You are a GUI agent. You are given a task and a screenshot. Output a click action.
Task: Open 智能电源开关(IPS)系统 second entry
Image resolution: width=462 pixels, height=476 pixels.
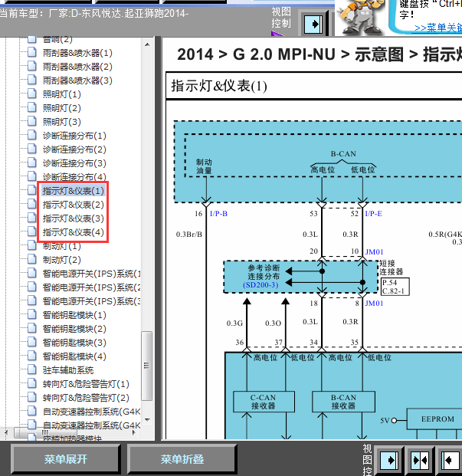91,287
